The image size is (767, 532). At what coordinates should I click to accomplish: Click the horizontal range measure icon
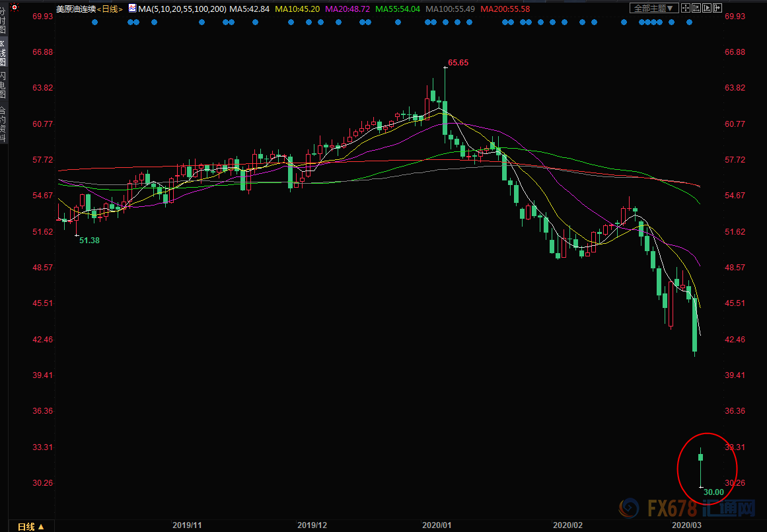(696, 9)
